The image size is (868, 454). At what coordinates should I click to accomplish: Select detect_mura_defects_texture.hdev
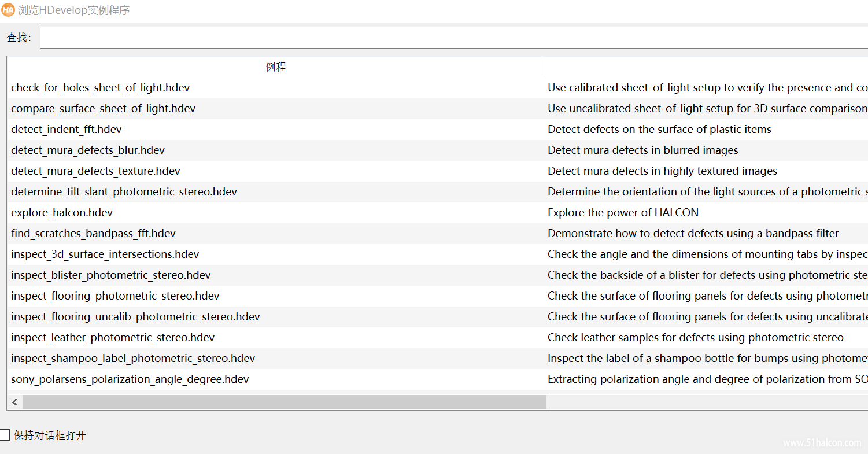tap(96, 171)
